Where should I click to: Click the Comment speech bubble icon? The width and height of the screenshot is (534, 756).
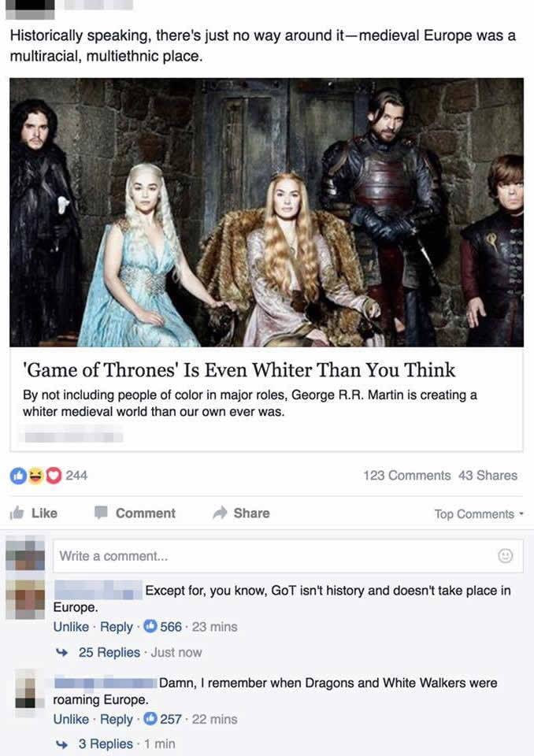(x=101, y=513)
